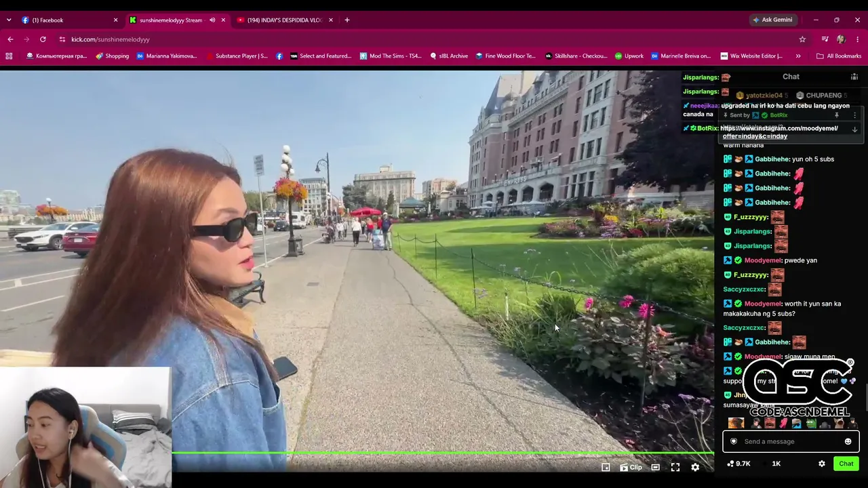
Task: Show the chat user list icon
Action: click(854, 77)
